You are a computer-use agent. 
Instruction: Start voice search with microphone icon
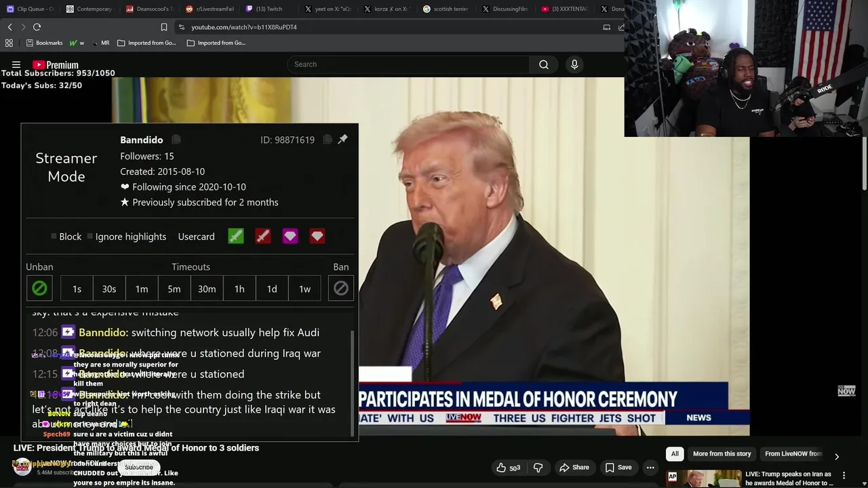click(x=574, y=64)
